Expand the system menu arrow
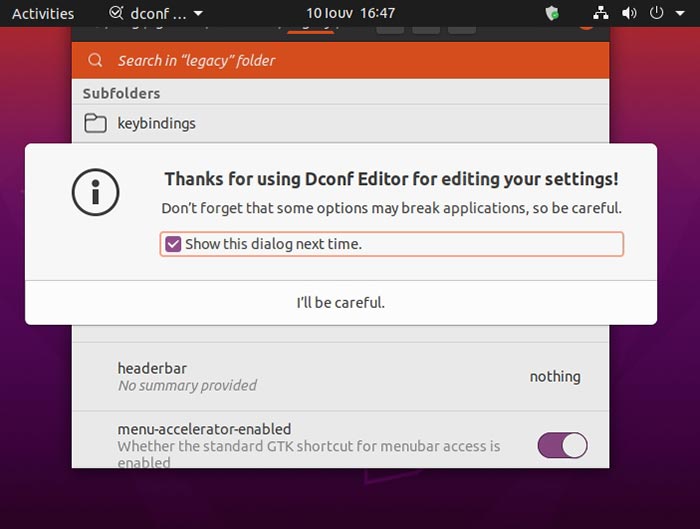 tap(679, 13)
